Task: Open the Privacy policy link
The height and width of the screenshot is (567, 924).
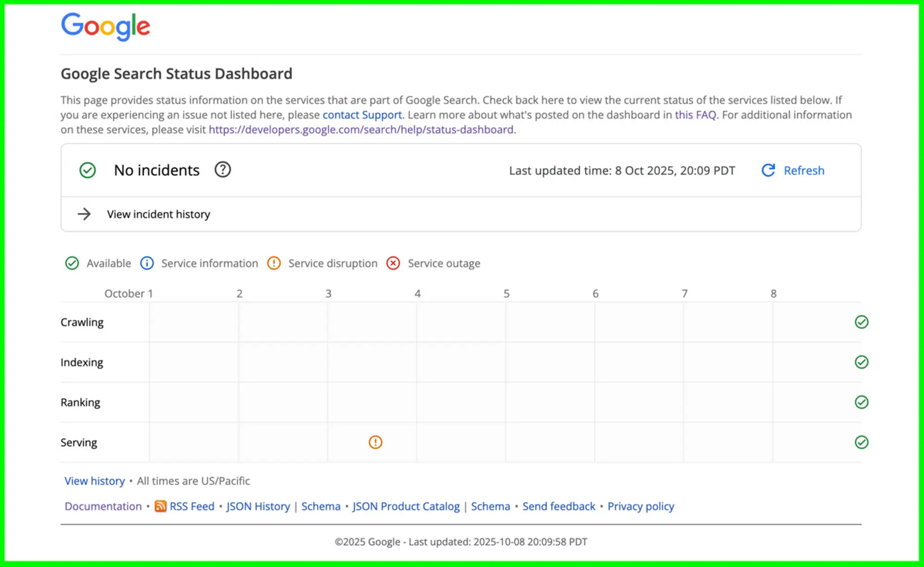Action: tap(641, 507)
